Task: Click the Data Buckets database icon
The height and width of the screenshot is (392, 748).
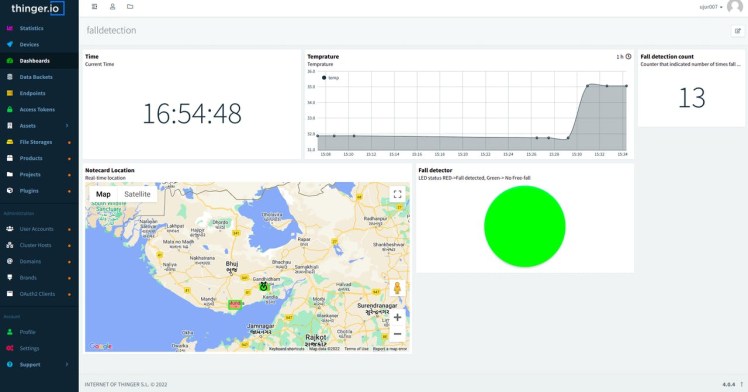Action: point(10,77)
